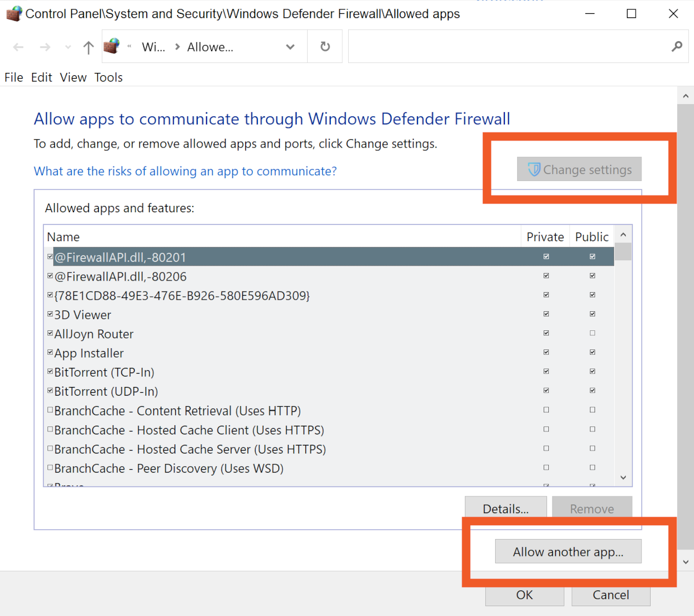Enable the 3D Viewer name checkbox

click(50, 314)
